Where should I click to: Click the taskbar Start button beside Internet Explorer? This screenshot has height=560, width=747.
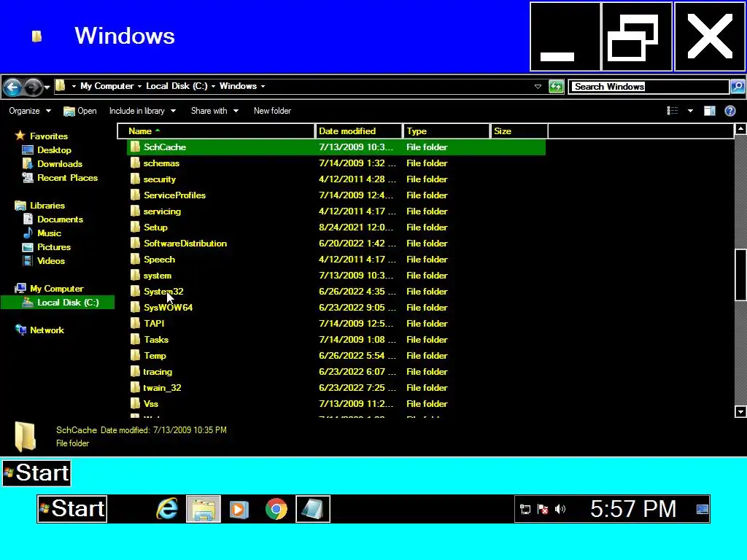coord(72,509)
